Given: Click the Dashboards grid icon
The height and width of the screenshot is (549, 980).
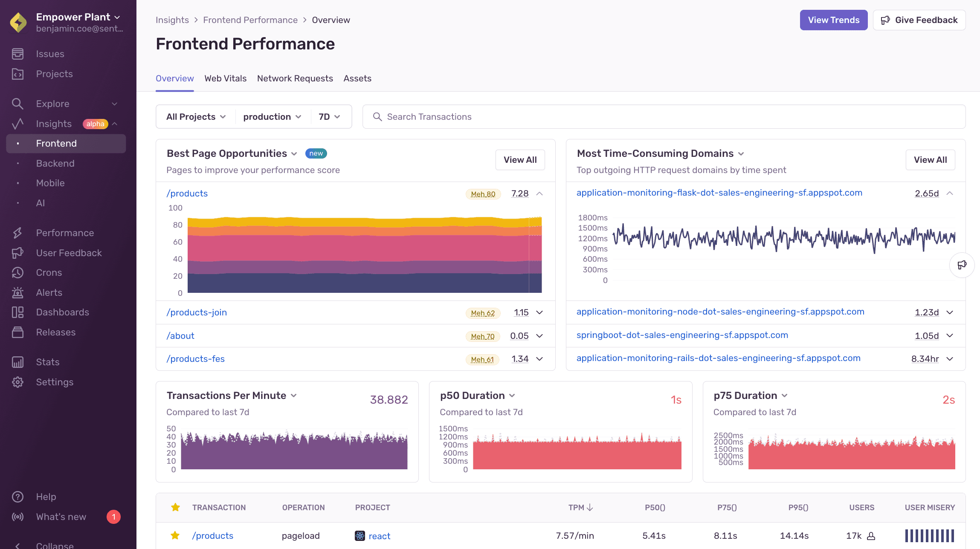Looking at the screenshot, I should pos(17,312).
